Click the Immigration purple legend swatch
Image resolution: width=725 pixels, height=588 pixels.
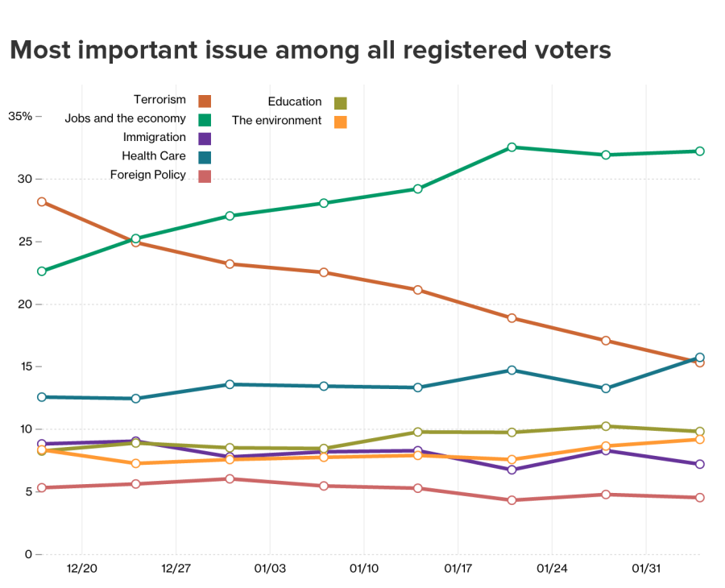[205, 139]
